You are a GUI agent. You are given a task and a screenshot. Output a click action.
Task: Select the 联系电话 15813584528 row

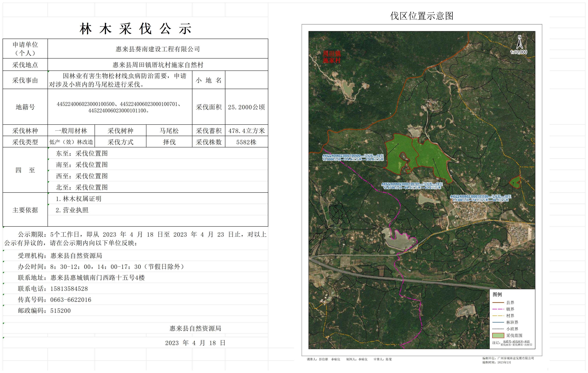53,289
